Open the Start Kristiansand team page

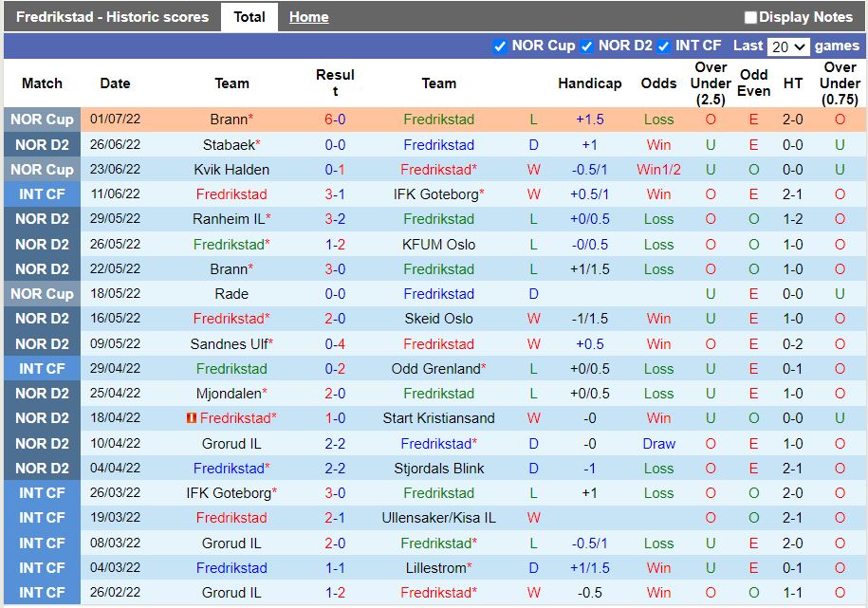[438, 418]
